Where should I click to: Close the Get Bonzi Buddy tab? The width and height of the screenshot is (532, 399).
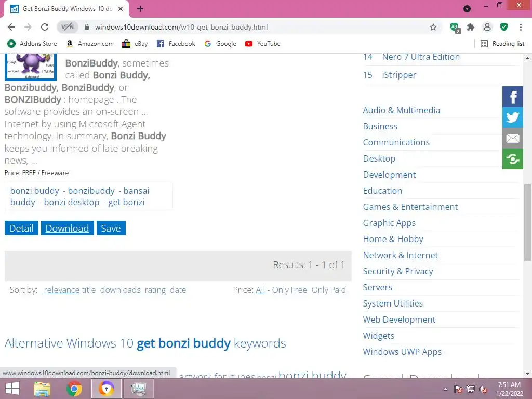click(x=121, y=9)
